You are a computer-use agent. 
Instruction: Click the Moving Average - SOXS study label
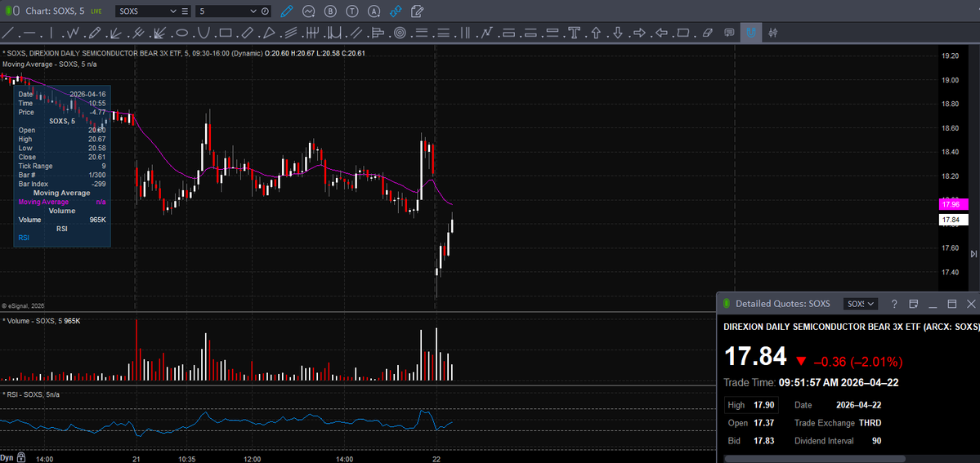click(x=49, y=64)
